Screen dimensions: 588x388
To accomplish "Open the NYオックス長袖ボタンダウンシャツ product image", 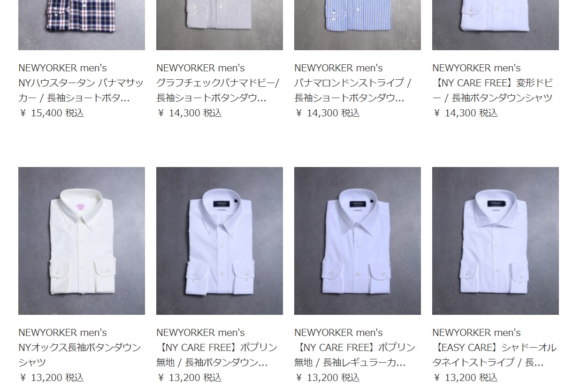I will click(x=82, y=241).
